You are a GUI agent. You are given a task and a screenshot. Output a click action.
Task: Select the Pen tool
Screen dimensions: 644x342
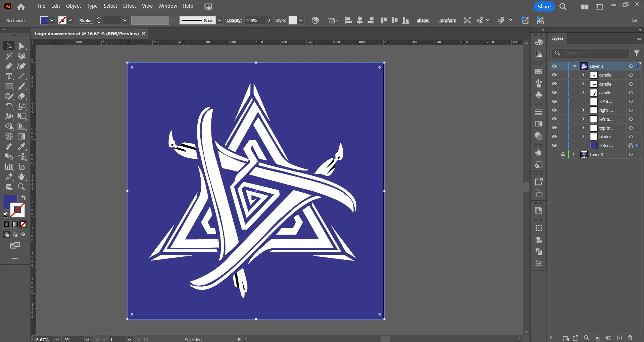(9, 66)
